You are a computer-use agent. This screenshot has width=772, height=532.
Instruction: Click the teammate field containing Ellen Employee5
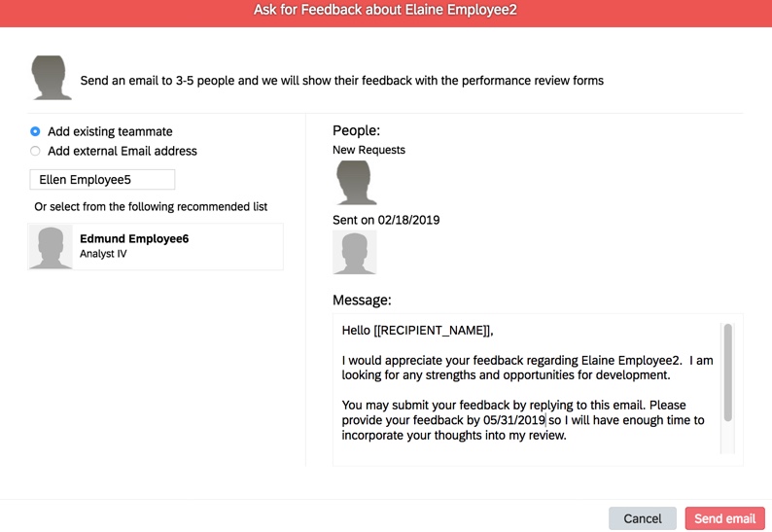click(102, 180)
